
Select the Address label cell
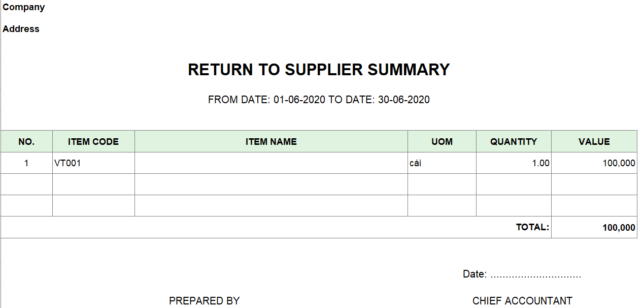click(21, 29)
